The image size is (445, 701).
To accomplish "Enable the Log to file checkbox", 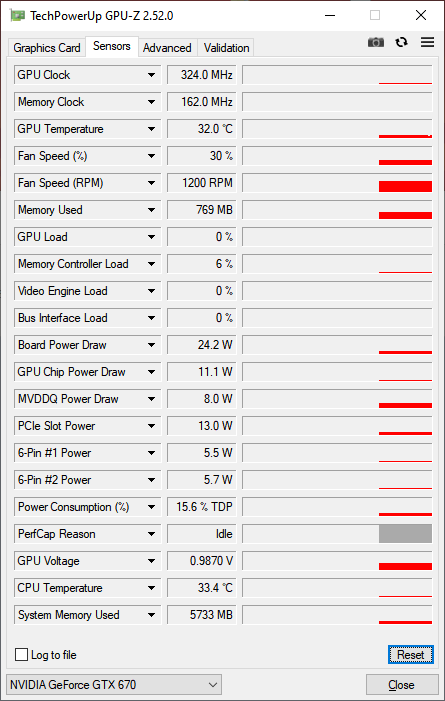I will tap(21, 655).
